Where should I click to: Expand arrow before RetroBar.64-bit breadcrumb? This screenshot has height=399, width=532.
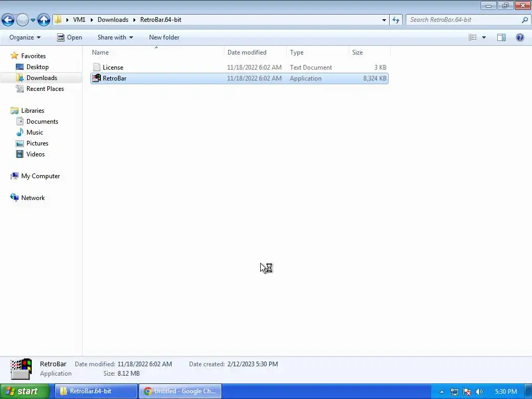click(x=135, y=20)
